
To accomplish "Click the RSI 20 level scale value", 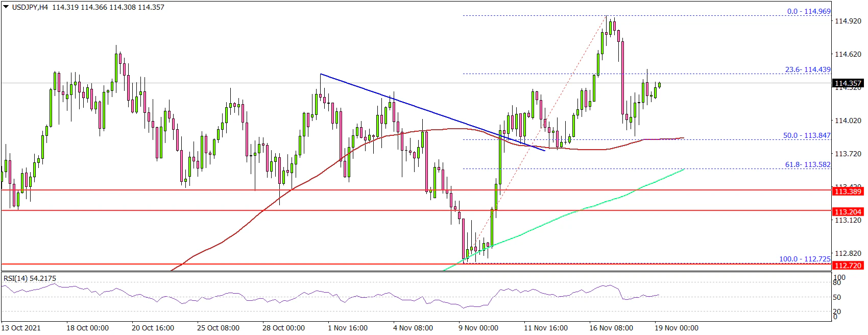I will (837, 312).
